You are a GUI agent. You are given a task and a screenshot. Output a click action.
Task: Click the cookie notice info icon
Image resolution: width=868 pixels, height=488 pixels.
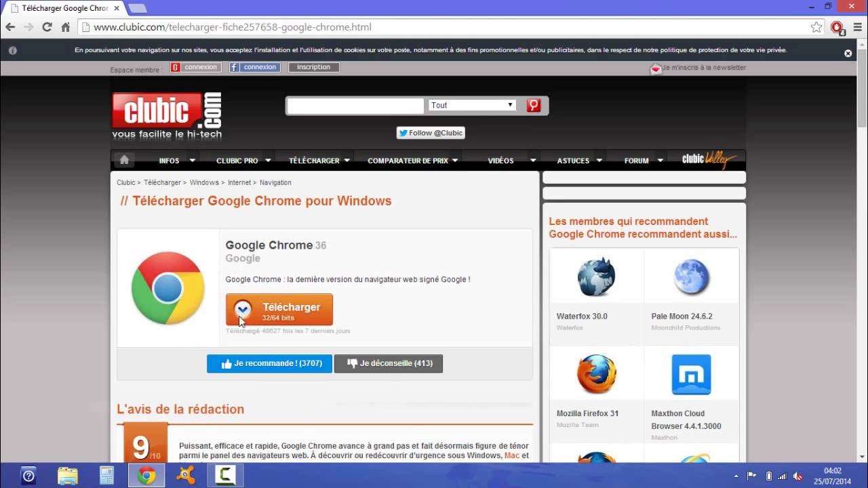point(12,50)
